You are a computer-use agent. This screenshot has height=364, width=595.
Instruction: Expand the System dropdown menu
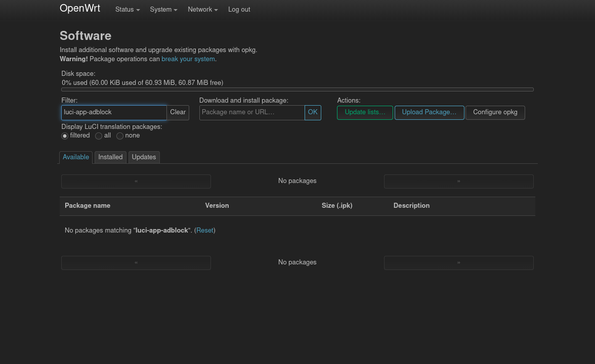[163, 10]
